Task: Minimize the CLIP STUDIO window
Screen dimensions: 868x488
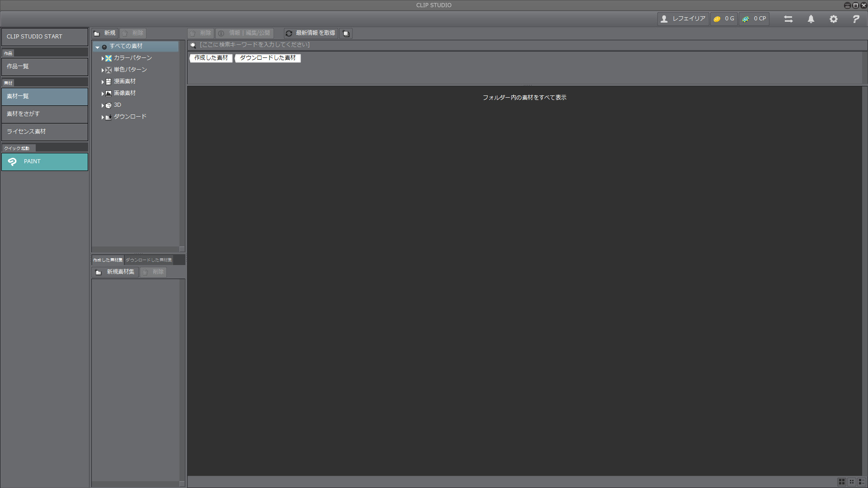Action: click(848, 5)
